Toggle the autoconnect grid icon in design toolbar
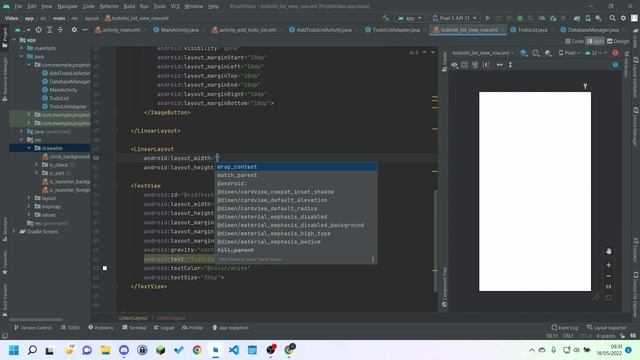 point(464,65)
